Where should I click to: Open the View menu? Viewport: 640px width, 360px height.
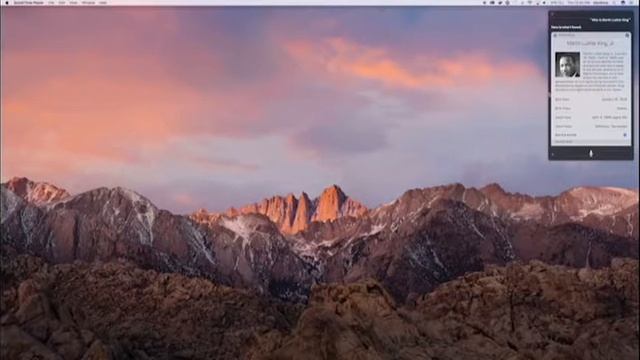point(73,2)
